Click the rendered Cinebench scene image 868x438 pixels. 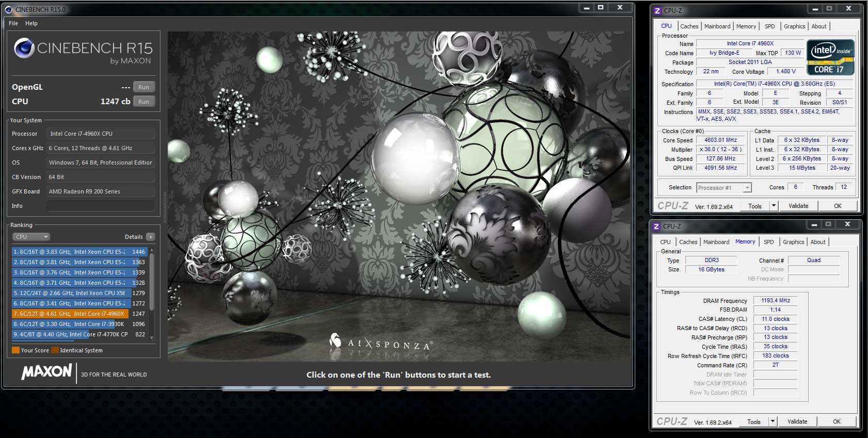[x=399, y=196]
